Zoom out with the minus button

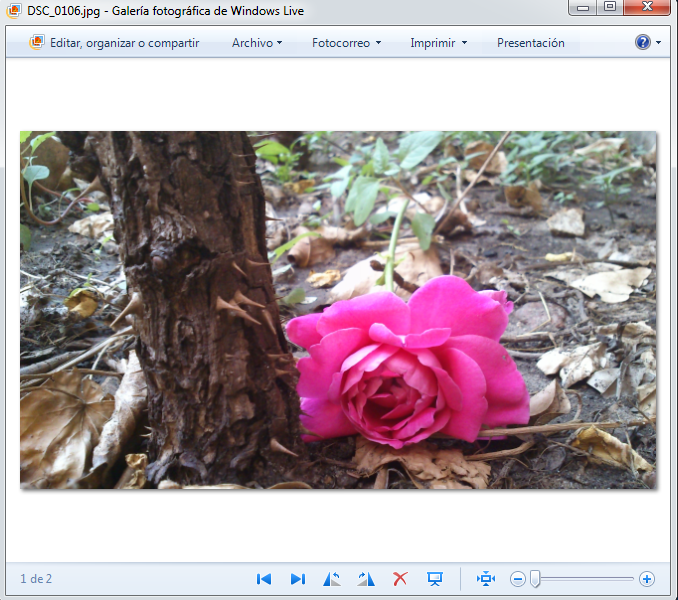click(518, 579)
